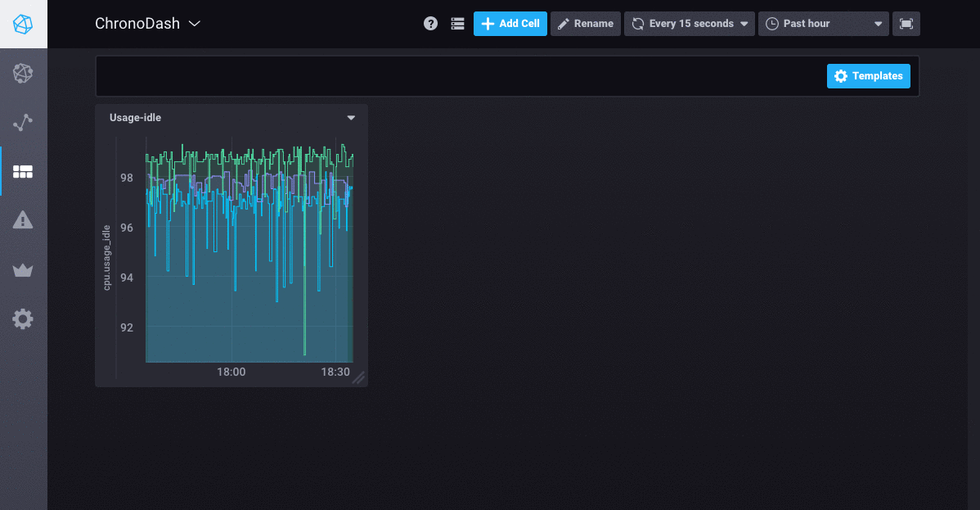The width and height of the screenshot is (980, 510).
Task: Open Data Explorer from the sidebar
Action: [x=23, y=123]
